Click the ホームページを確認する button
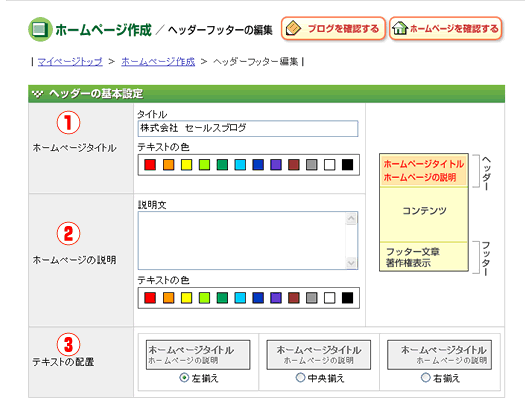The height and width of the screenshot is (399, 525). coord(446,28)
